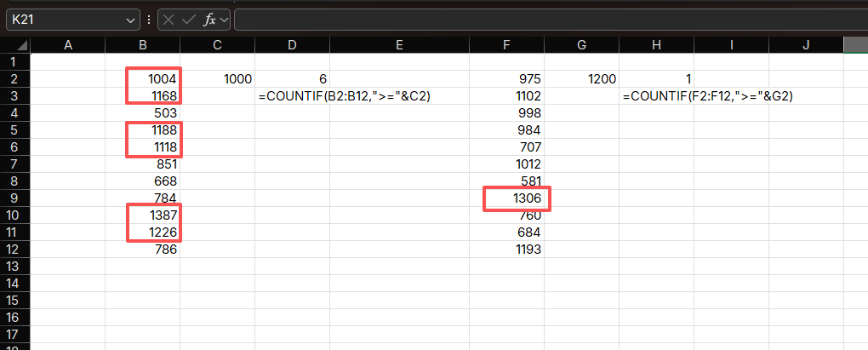The width and height of the screenshot is (868, 350).
Task: Select column E header
Action: pos(400,45)
